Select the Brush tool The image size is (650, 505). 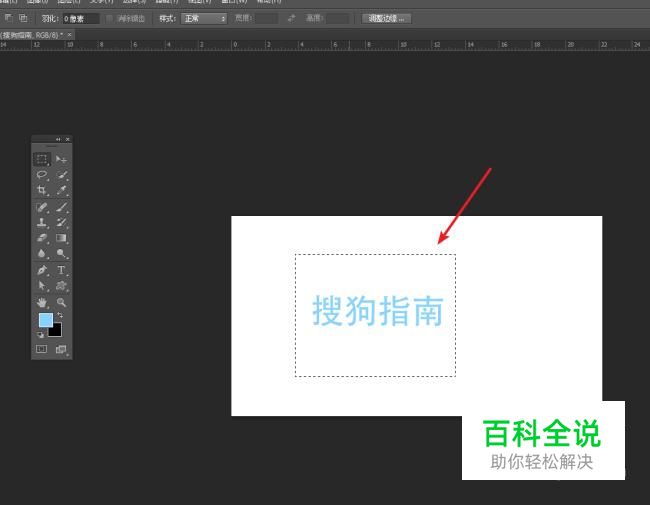[61, 207]
